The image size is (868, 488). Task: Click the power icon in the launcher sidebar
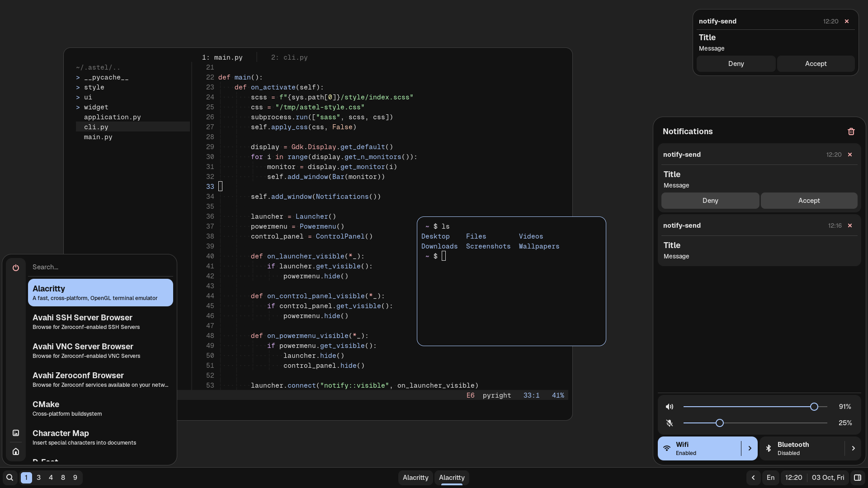(x=16, y=267)
